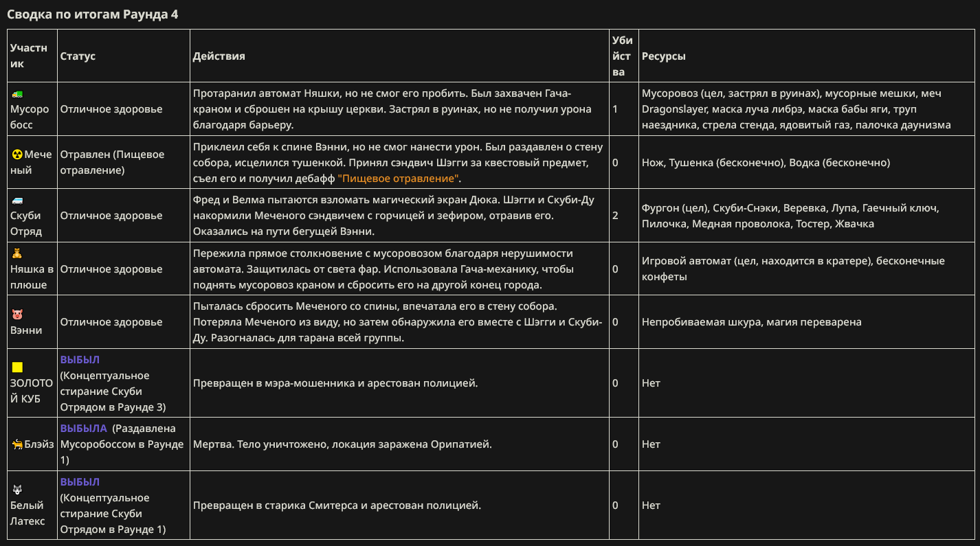Click the pig emoji above Вэнни
This screenshot has height=546, width=980.
[x=17, y=315]
